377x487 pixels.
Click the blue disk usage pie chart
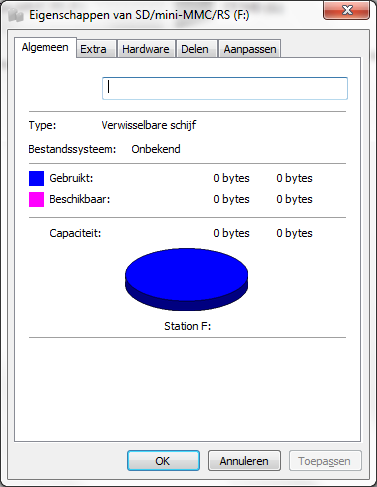(x=186, y=279)
